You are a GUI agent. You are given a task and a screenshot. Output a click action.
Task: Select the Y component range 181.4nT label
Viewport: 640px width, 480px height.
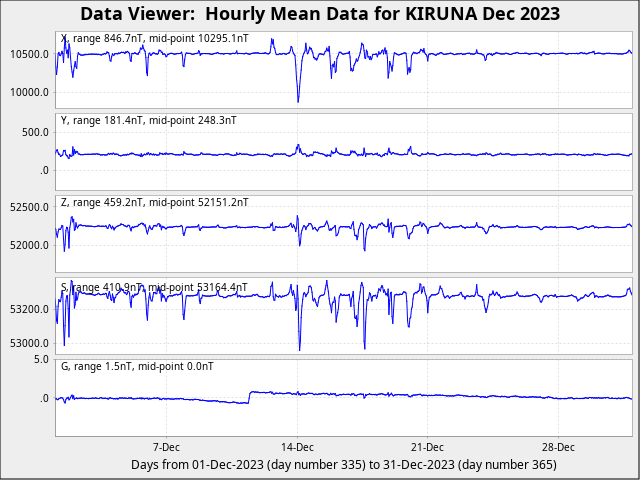click(148, 120)
